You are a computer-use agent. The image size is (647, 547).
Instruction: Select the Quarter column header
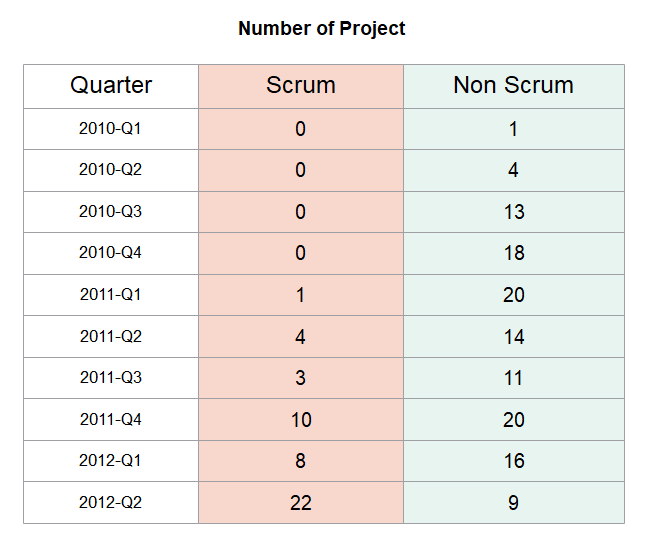pos(111,86)
